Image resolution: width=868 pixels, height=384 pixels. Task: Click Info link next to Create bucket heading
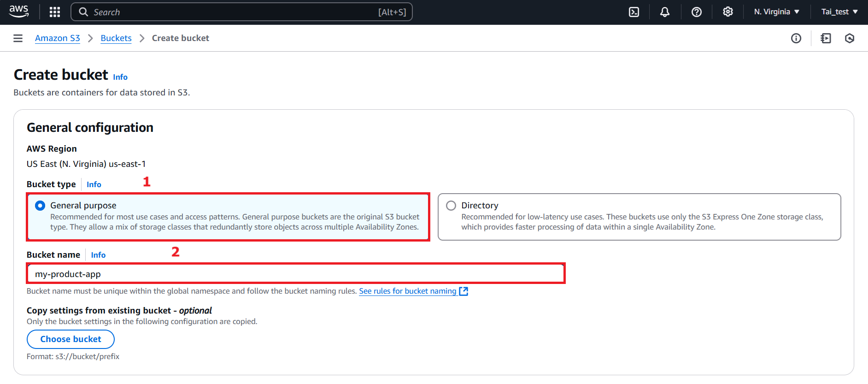click(x=120, y=77)
